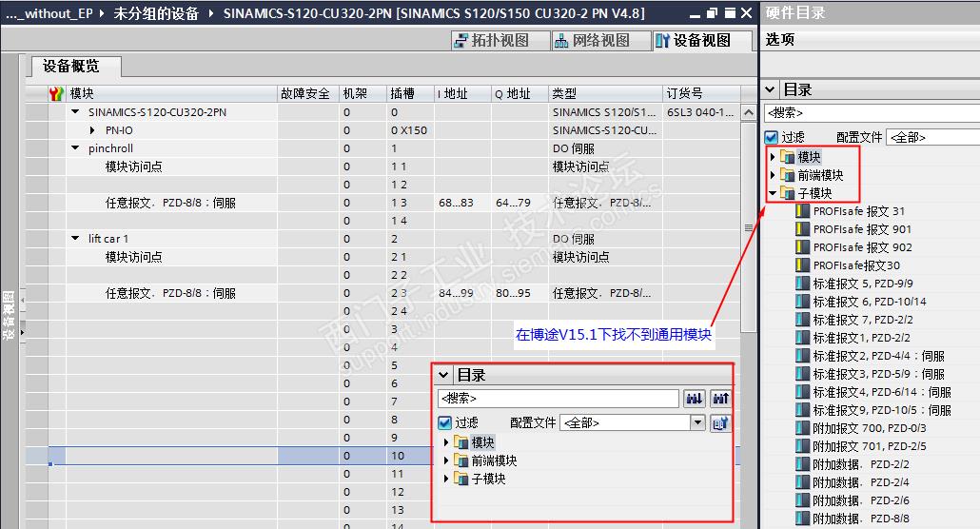Screen dimensions: 980x529
Task: Click the icon beside 标准报文1, PZD-2/2
Action: click(x=802, y=339)
